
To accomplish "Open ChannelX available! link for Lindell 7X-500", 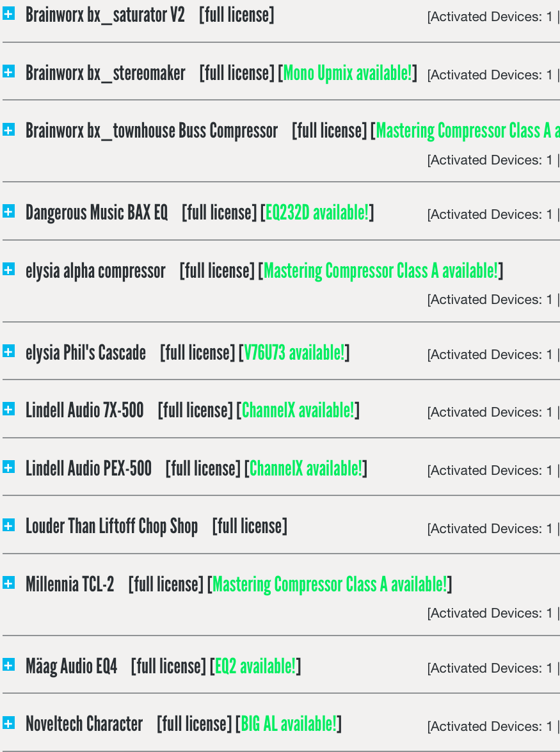I will click(x=298, y=410).
